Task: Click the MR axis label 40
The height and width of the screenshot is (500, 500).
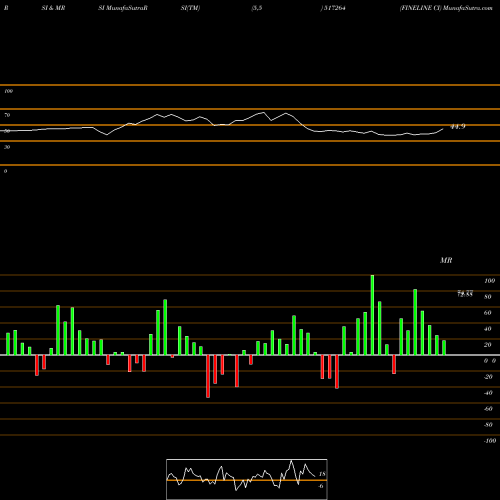Action: tap(488, 329)
